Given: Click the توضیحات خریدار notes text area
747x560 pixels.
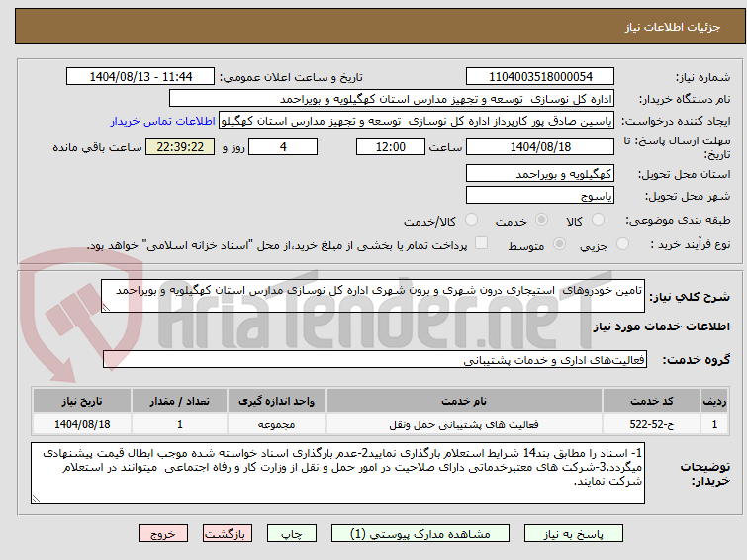Looking at the screenshot, I should (x=337, y=473).
